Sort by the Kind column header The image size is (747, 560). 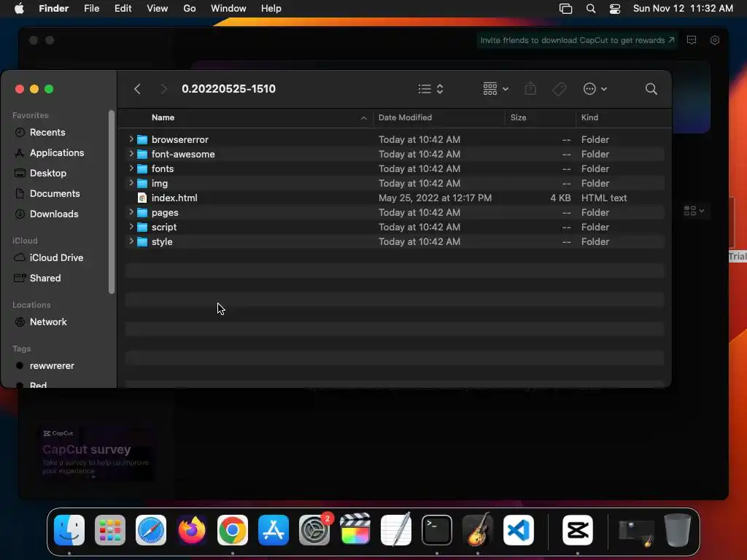(x=589, y=117)
